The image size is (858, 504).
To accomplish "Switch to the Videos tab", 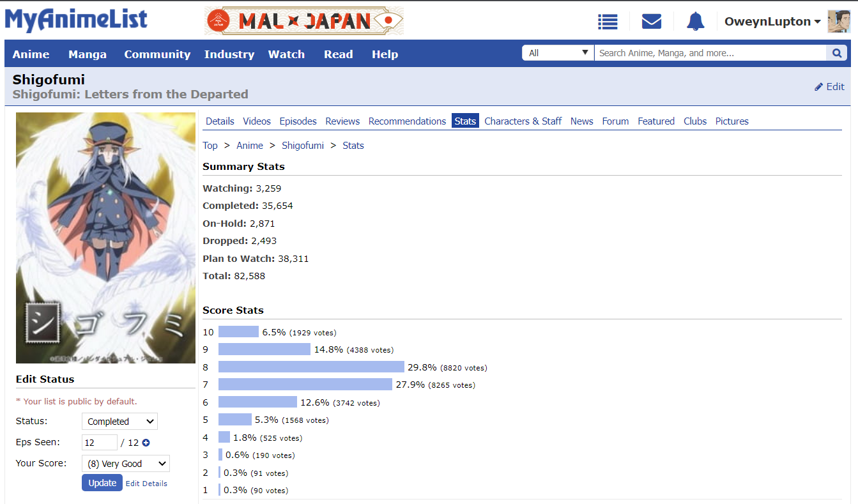I will (257, 121).
